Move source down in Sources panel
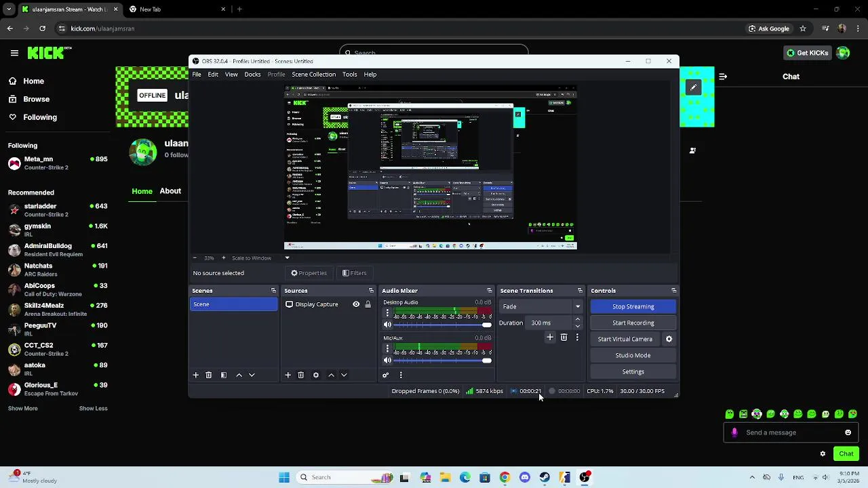This screenshot has height=488, width=868. (344, 375)
